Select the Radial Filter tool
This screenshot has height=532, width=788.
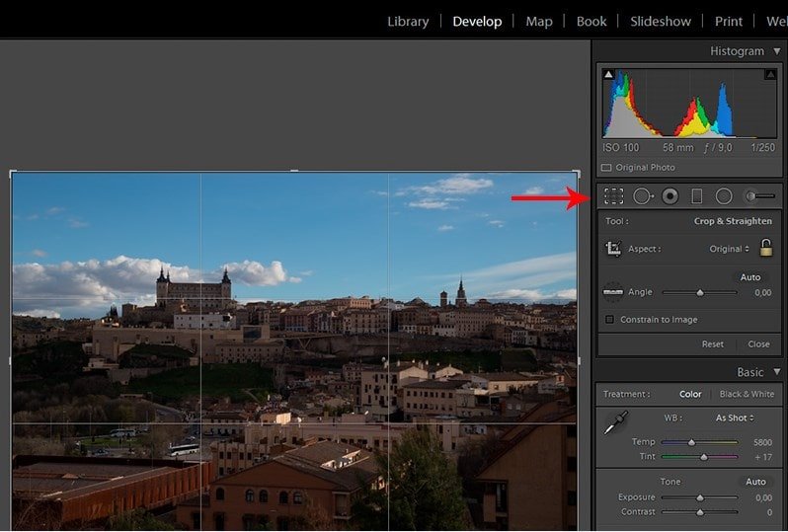(x=724, y=196)
